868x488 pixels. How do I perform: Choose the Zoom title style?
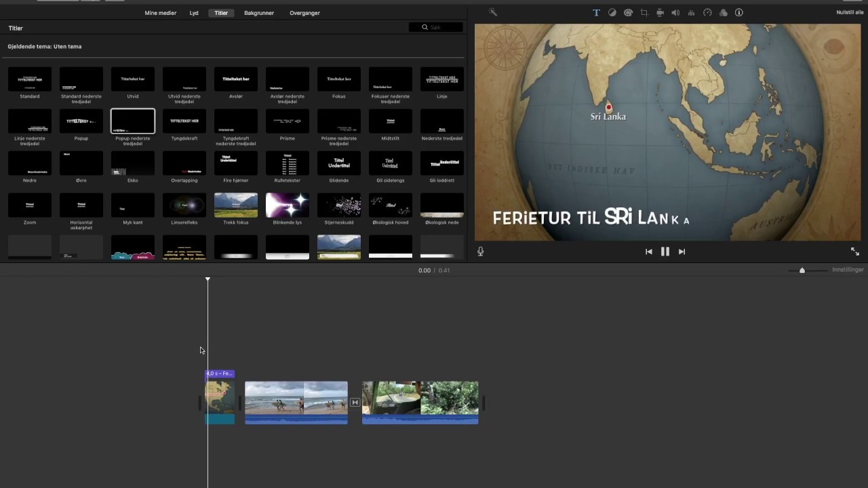(30, 205)
